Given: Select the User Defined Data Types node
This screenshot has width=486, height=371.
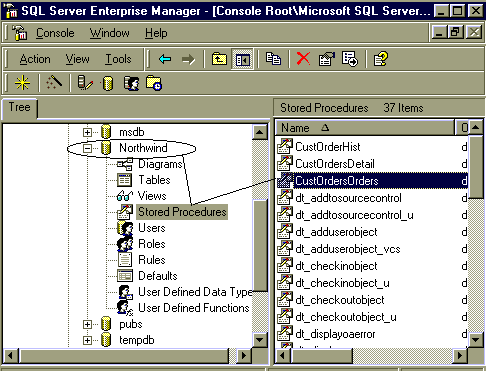Looking at the screenshot, I should 195,292.
